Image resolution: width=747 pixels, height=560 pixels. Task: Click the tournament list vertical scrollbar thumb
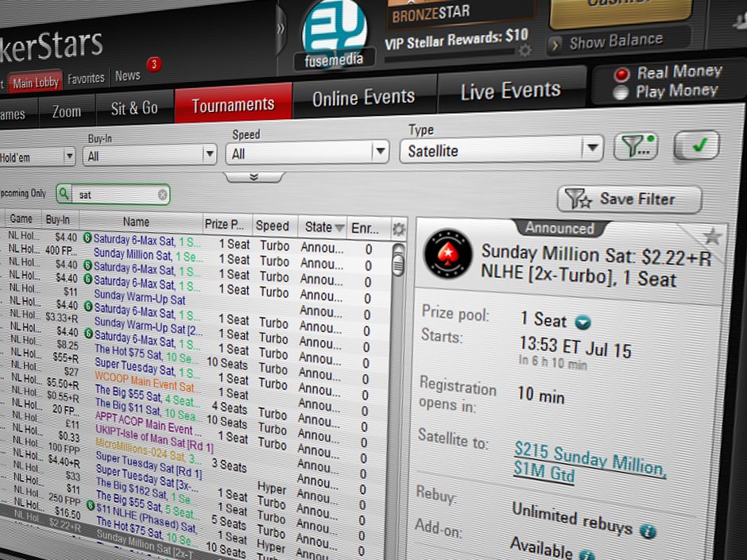tap(397, 265)
